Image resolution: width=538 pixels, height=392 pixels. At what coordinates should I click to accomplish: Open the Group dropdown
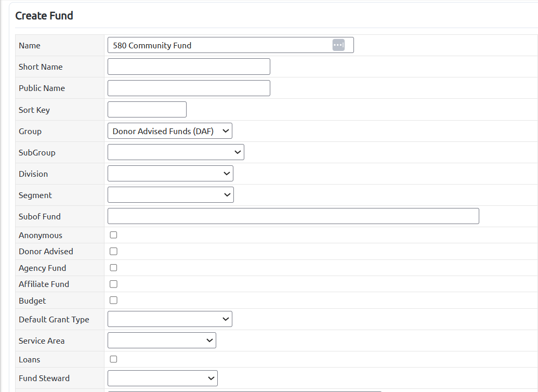coord(170,131)
